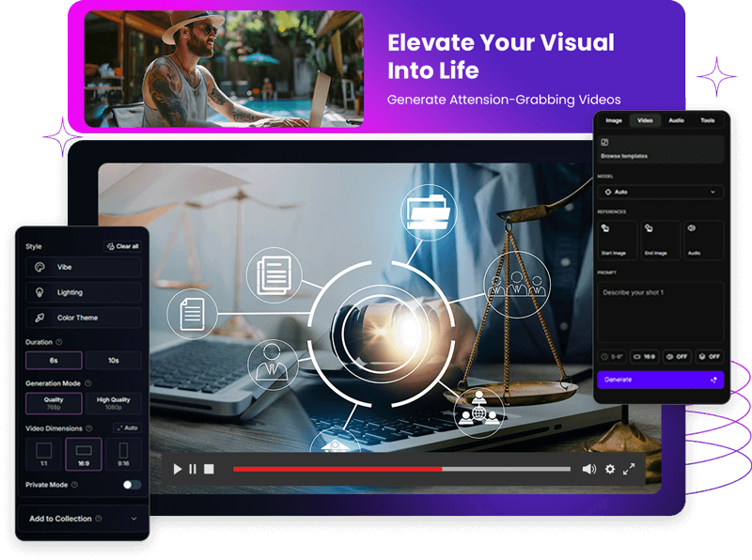Pause the video using the pause icon

pos(193,469)
